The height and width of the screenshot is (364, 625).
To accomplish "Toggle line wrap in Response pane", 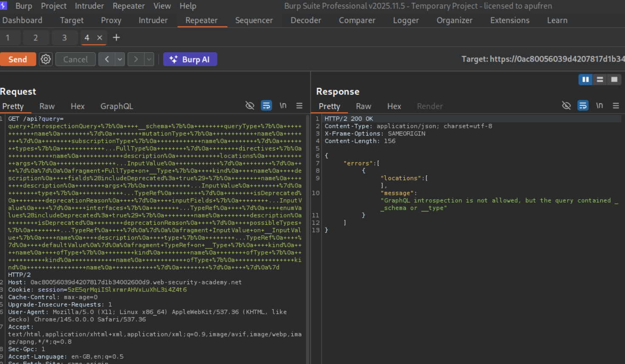I will [583, 106].
